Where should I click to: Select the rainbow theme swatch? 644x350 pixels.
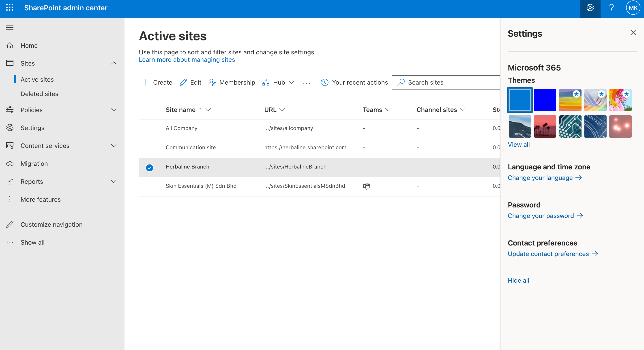click(x=570, y=100)
